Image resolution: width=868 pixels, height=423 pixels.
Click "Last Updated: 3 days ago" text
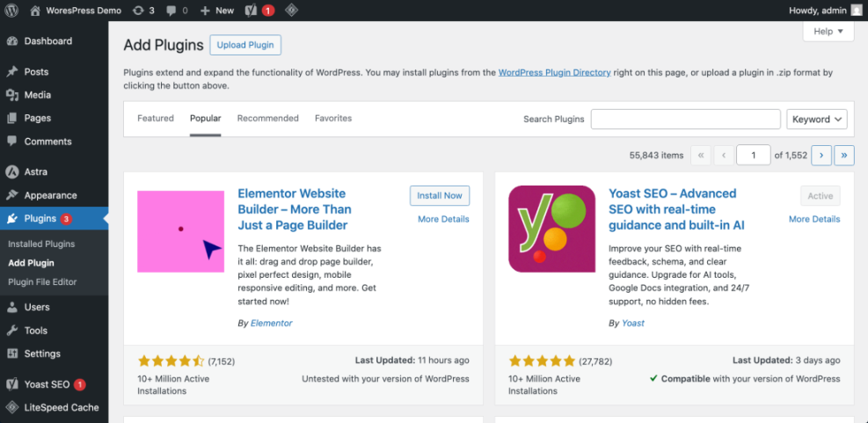pos(786,361)
